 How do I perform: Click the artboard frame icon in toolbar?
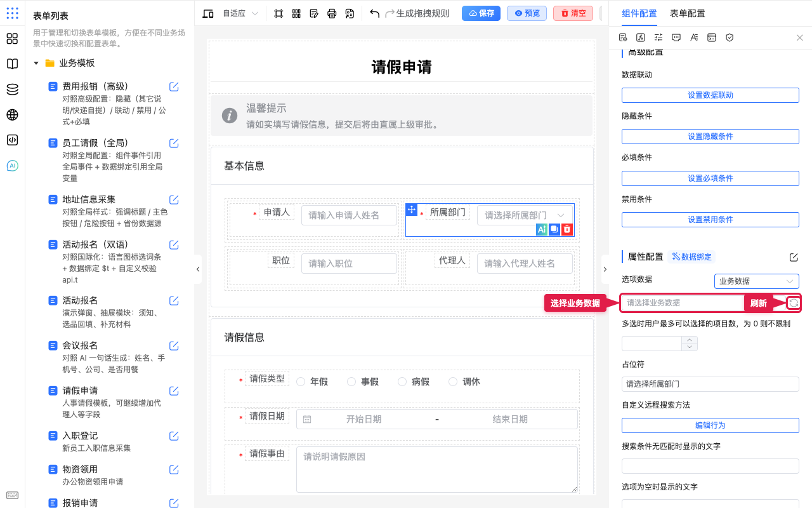pyautogui.click(x=278, y=13)
